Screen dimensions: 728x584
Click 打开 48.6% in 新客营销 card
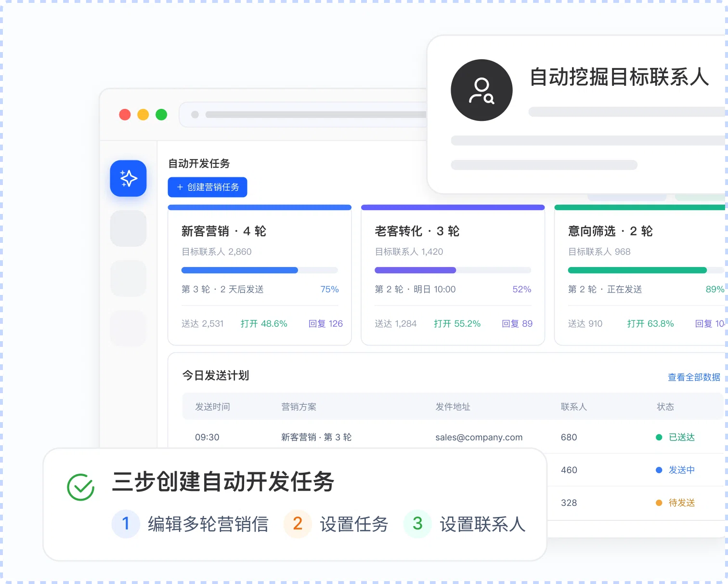(x=264, y=324)
